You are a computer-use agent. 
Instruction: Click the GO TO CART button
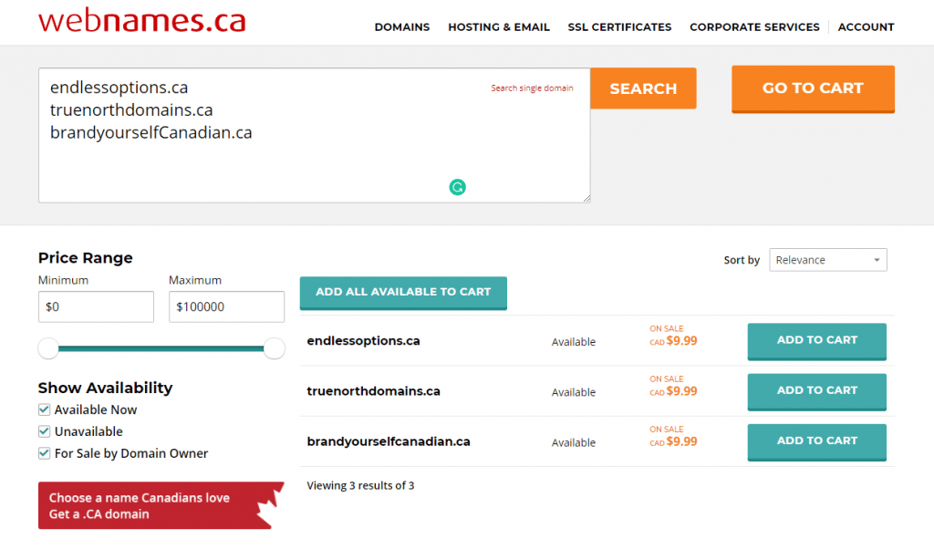click(x=813, y=88)
